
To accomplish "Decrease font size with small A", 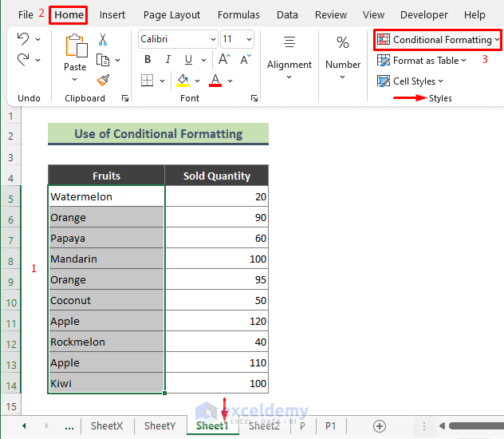I will click(246, 60).
